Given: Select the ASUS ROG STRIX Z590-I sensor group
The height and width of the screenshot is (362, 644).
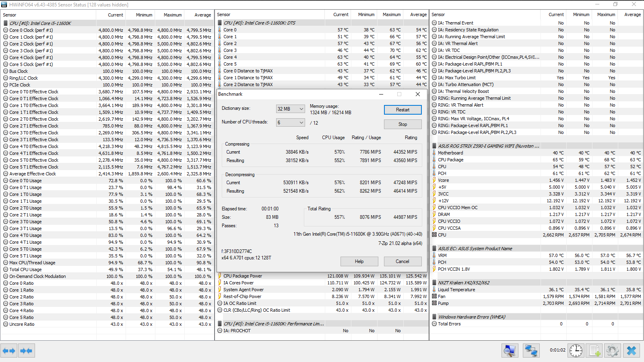Looking at the screenshot, I should 488,146.
